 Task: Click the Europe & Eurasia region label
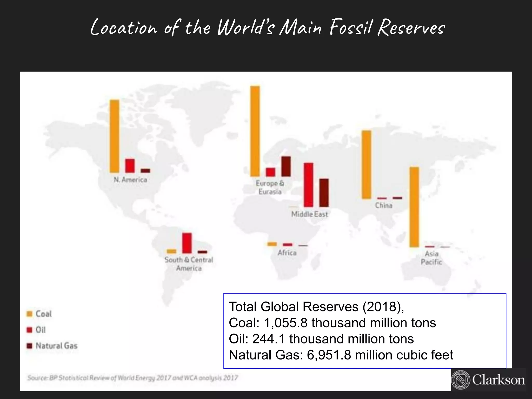click(270, 187)
